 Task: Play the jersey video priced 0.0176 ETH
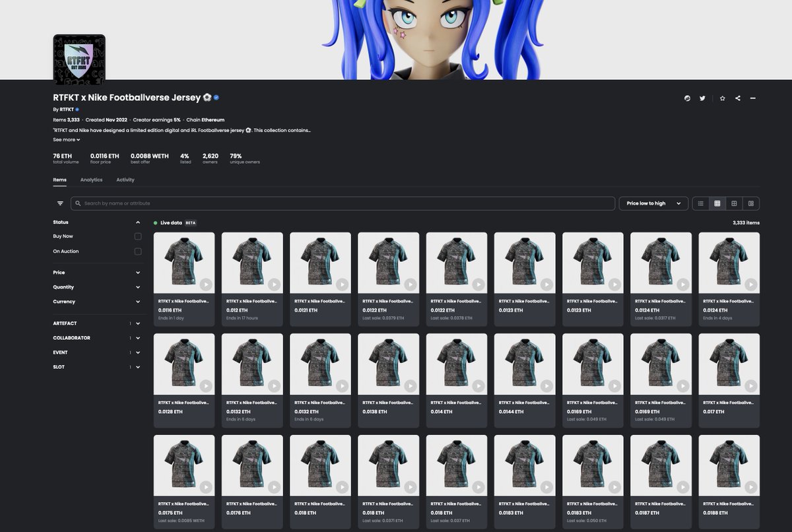click(x=274, y=487)
